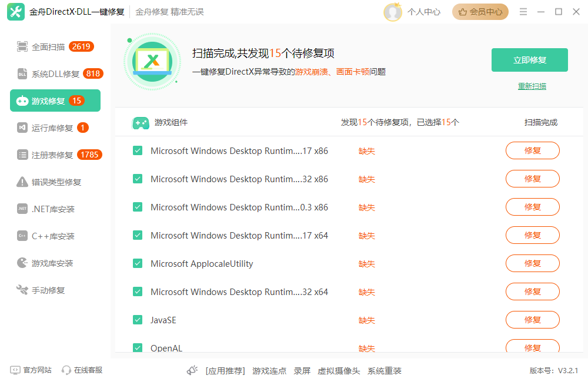Viewport: 588px width, 382px height.
Task: Click the registry list sidebar icon
Action: pos(22,155)
